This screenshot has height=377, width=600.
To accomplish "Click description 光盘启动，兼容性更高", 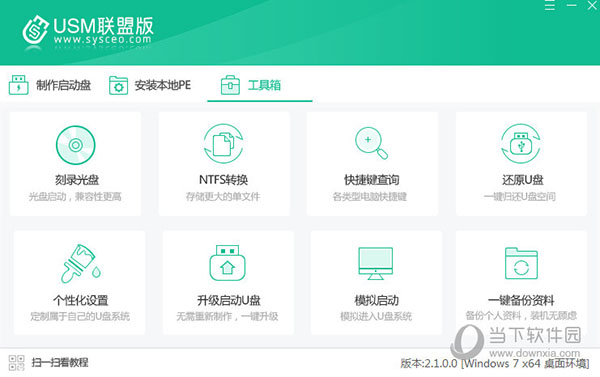I will [75, 197].
